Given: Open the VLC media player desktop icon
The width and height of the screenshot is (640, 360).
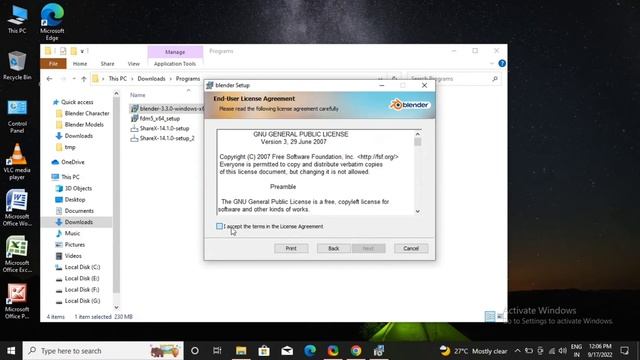Looking at the screenshot, I should pyautogui.click(x=17, y=162).
